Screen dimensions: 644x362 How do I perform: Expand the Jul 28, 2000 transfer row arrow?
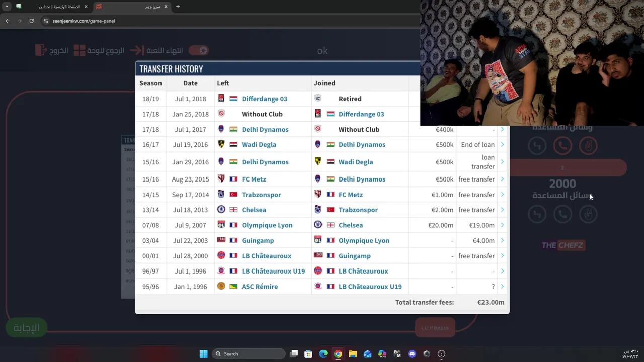(502, 256)
